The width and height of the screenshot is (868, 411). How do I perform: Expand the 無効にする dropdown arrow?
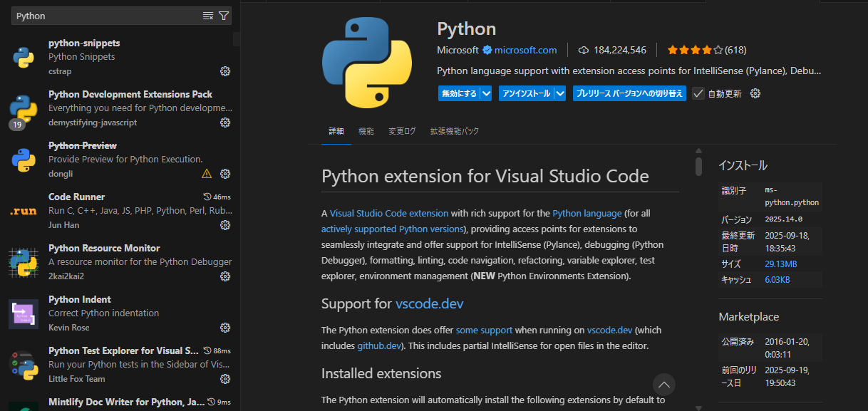pos(486,93)
